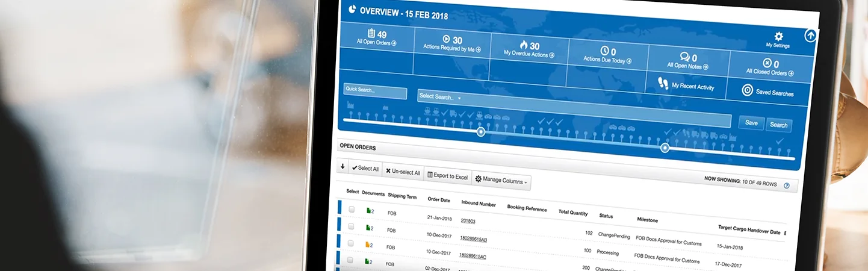
Task: Click the All Open Notes speech bubbles icon
Action: (x=684, y=57)
